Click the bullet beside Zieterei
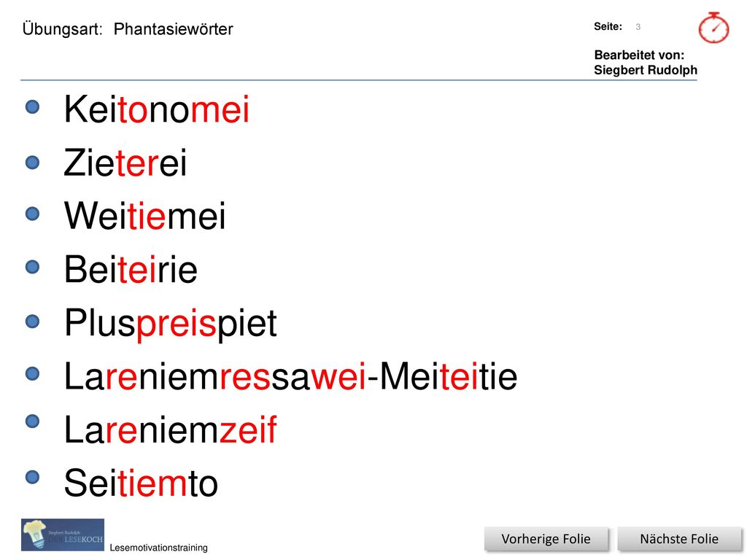This screenshot has height=560, width=747. pos(32,163)
